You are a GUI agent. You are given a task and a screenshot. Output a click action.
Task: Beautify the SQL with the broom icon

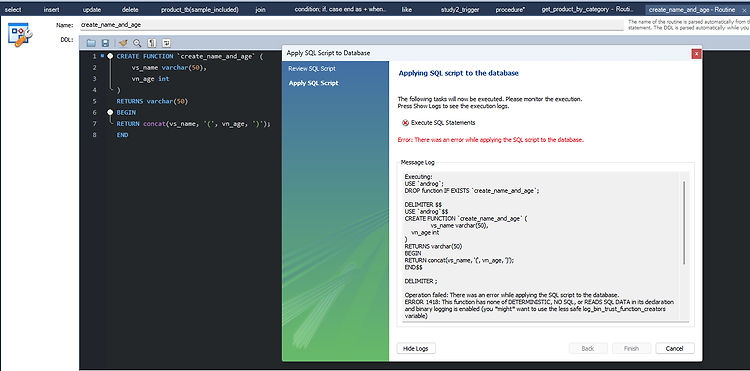[123, 43]
